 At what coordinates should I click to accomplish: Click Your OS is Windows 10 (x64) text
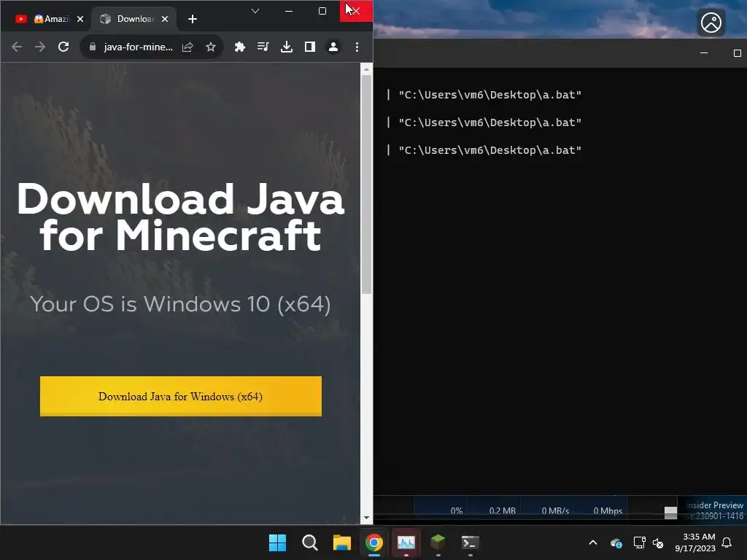tap(181, 304)
